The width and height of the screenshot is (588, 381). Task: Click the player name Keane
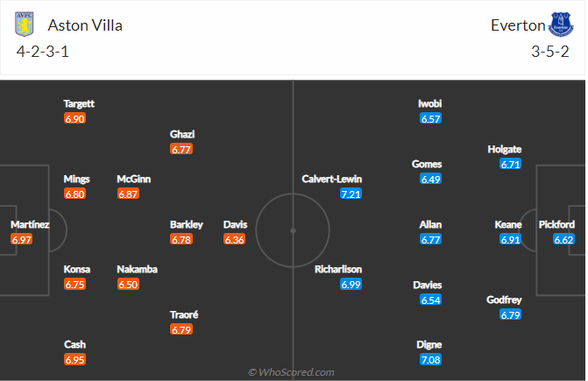point(507,224)
